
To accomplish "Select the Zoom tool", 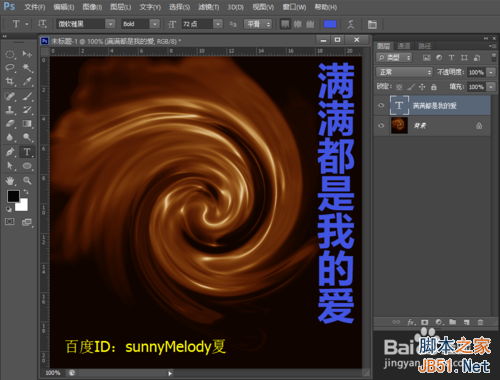I will coord(27,181).
